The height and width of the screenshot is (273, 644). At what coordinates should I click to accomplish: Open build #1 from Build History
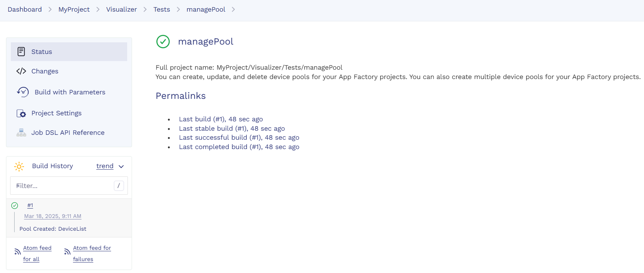[x=30, y=206]
